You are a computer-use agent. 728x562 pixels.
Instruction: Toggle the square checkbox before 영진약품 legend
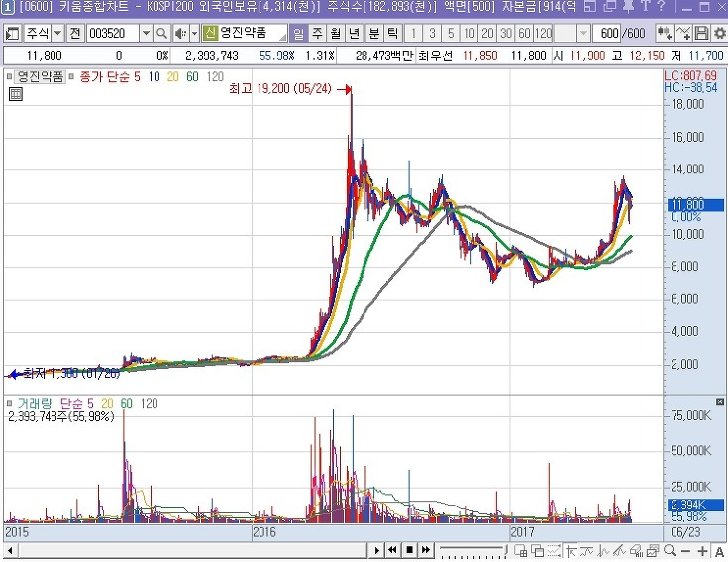pyautogui.click(x=9, y=76)
